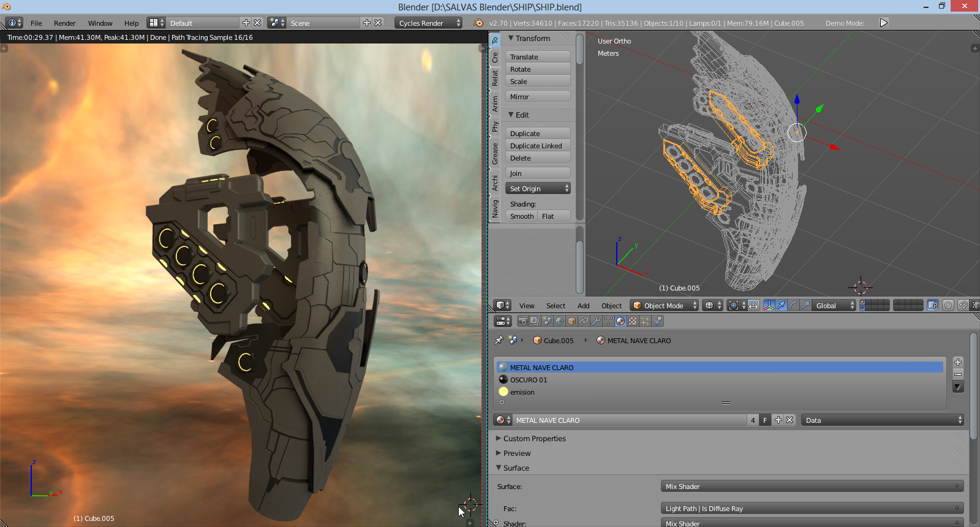Remove the material slot with minus
Screen dimensions: 980x527
tap(958, 374)
